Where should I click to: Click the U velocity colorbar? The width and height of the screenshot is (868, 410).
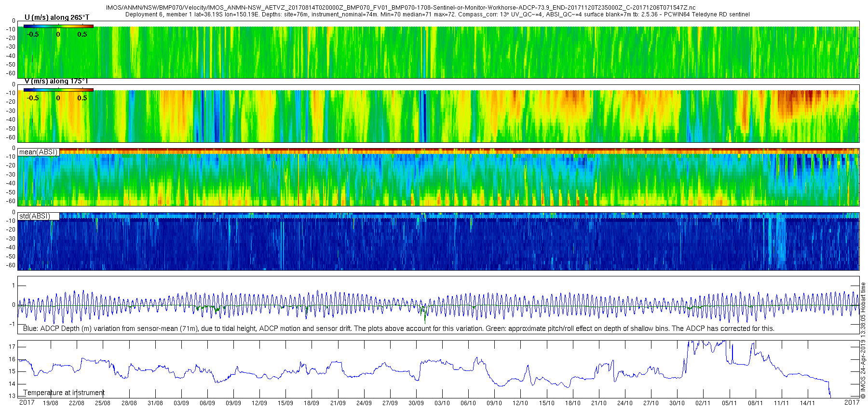(x=58, y=26)
